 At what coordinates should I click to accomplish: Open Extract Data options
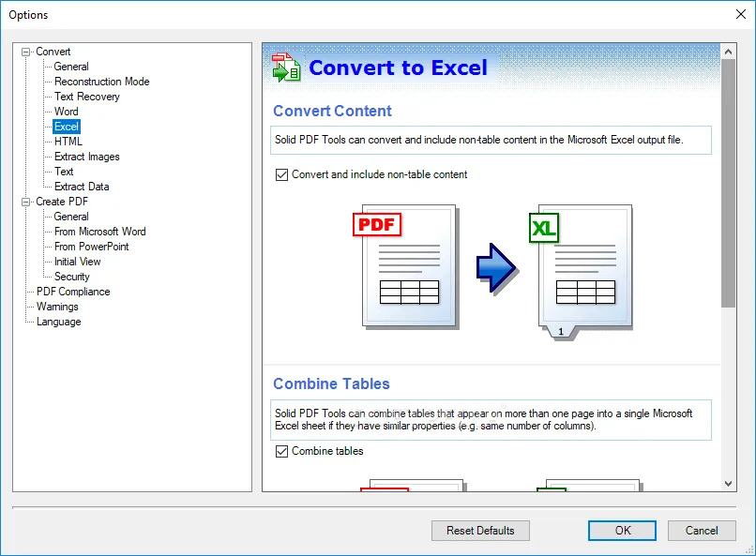click(x=82, y=187)
